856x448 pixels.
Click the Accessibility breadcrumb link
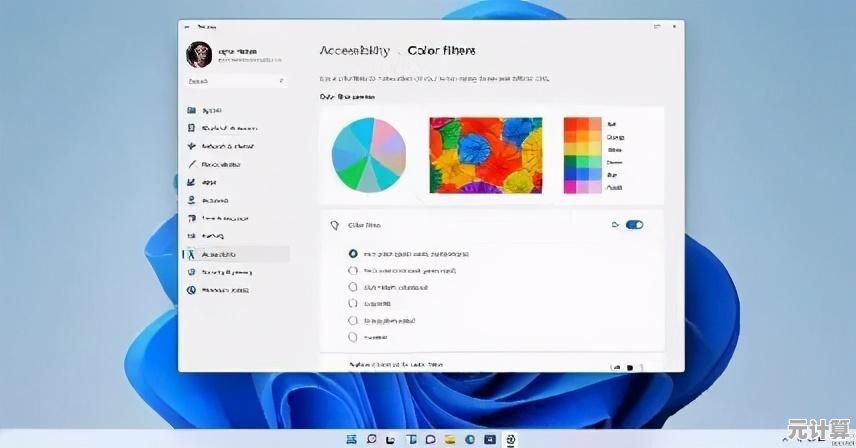pos(355,50)
